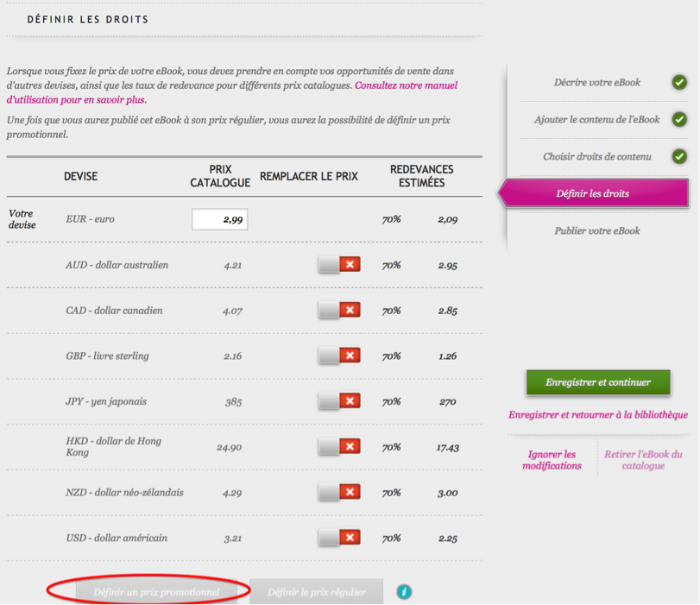700x605 pixels.
Task: Click the NZD catalogue price 4.29
Action: click(232, 493)
